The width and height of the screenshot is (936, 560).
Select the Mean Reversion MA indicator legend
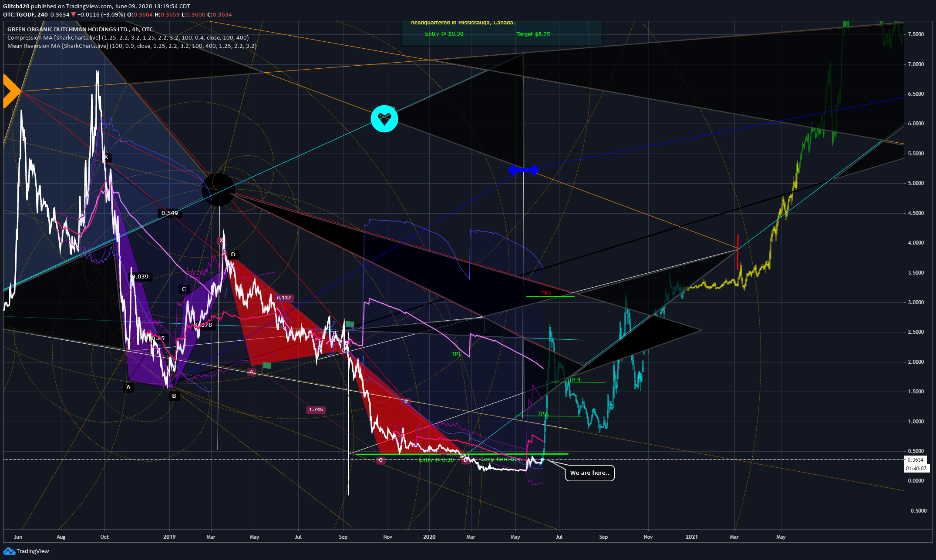(132, 46)
